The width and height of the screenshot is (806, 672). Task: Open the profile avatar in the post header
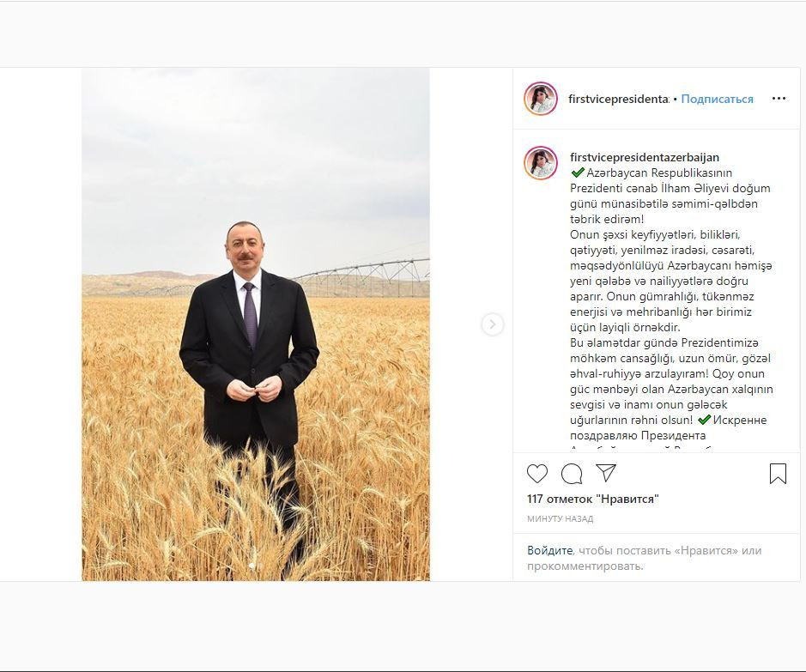point(541,99)
